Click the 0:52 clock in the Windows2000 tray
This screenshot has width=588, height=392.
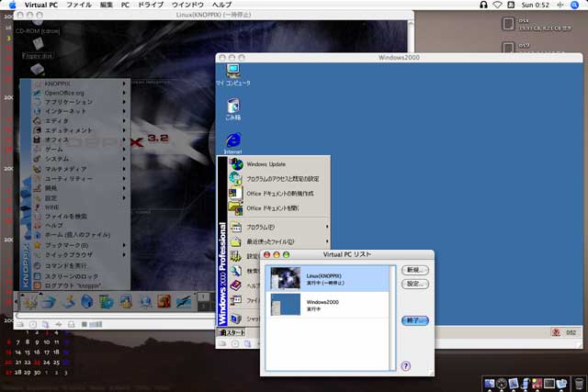coord(571,332)
